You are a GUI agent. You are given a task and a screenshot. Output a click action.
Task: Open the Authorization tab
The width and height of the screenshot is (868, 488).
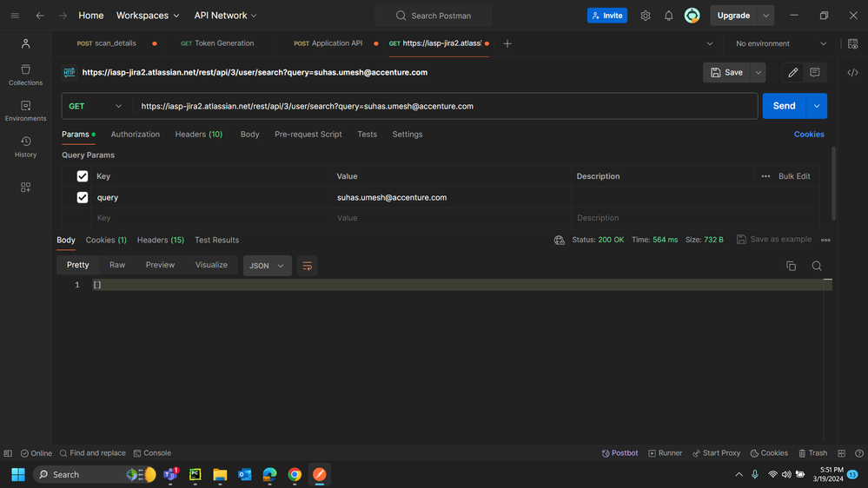(135, 135)
